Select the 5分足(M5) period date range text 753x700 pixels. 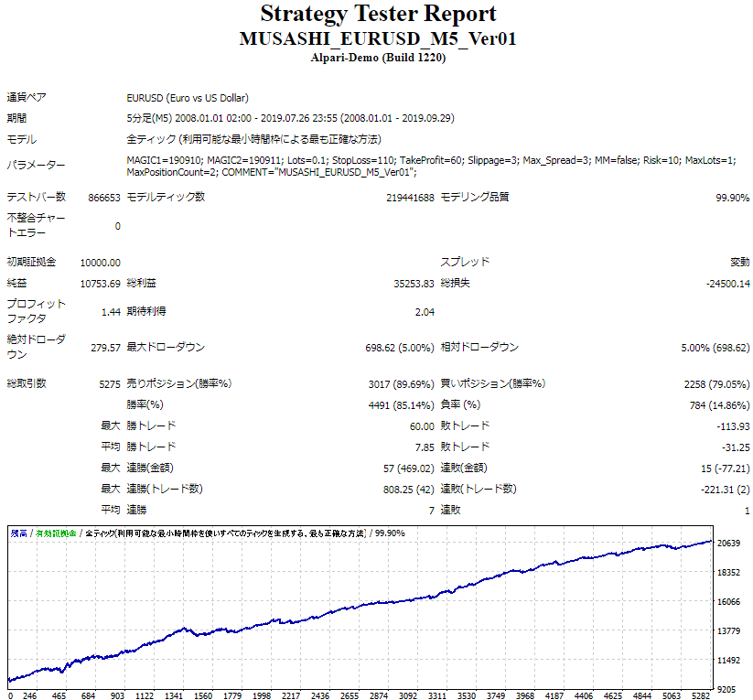pyautogui.click(x=291, y=118)
